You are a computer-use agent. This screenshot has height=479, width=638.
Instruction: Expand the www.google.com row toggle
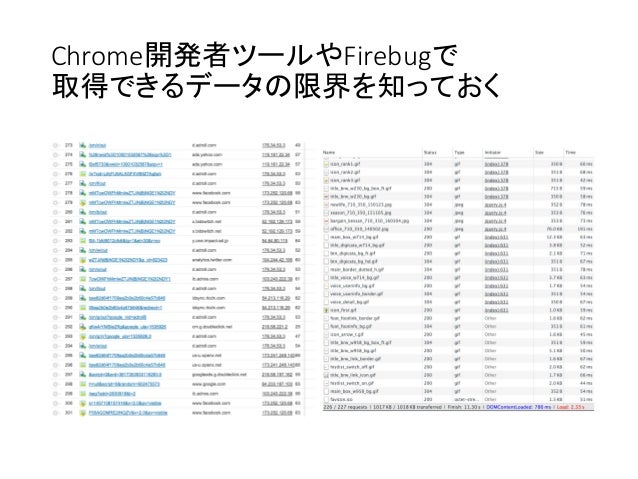coord(56,384)
